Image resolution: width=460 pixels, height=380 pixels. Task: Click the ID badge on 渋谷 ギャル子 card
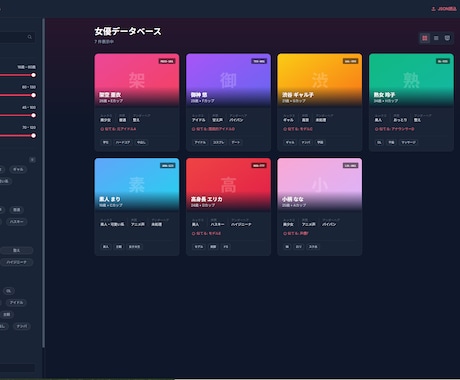pyautogui.click(x=350, y=61)
